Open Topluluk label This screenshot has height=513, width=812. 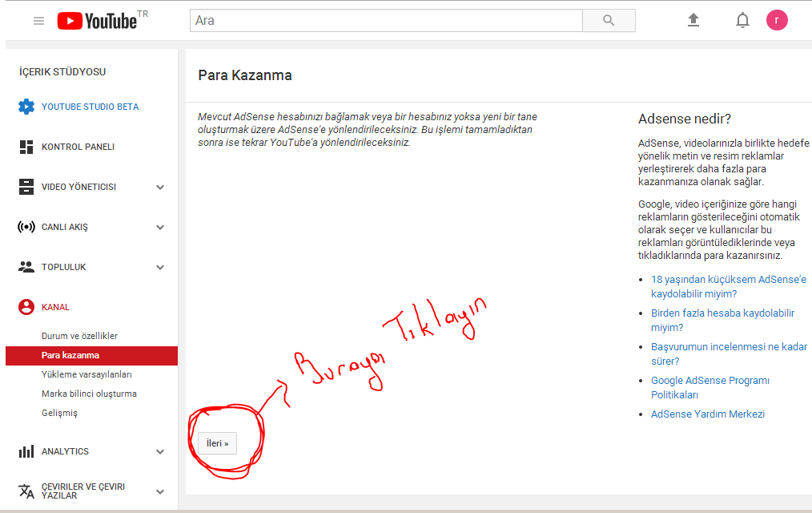(64, 268)
